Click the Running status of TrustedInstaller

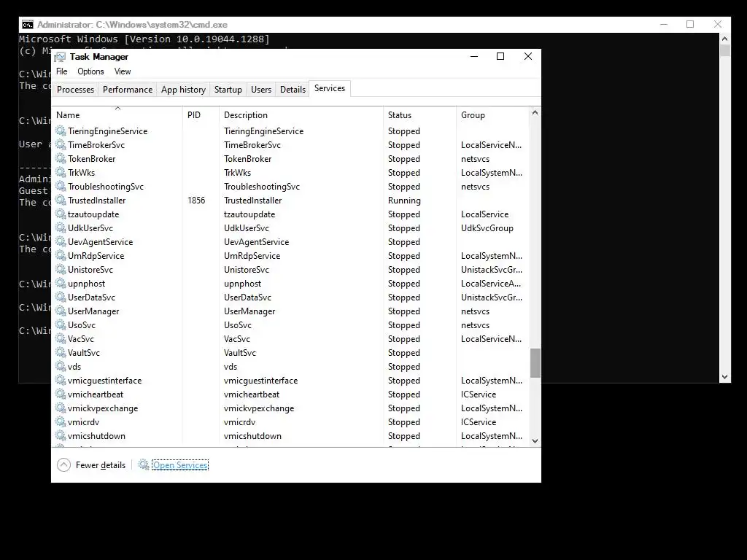(404, 201)
